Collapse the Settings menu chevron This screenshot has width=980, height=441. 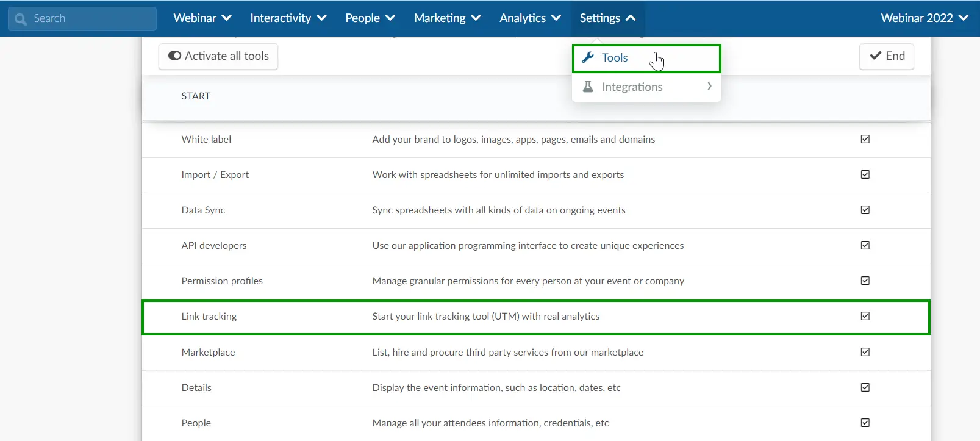[631, 18]
